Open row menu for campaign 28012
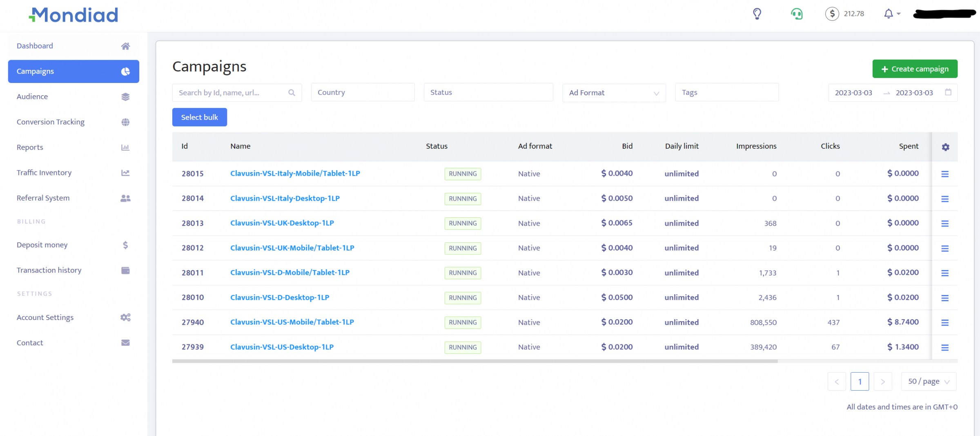Screen dimensions: 980x436 click(x=945, y=248)
